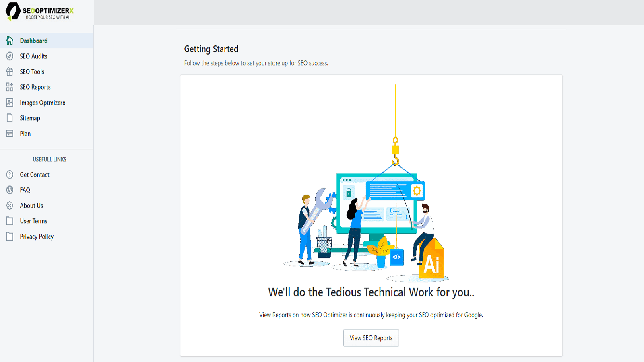Click the SEOOptimizerX logo
This screenshot has width=644, height=362.
[x=39, y=12]
